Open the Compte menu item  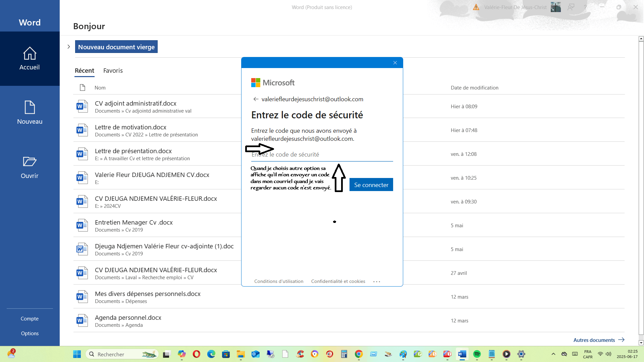click(30, 319)
